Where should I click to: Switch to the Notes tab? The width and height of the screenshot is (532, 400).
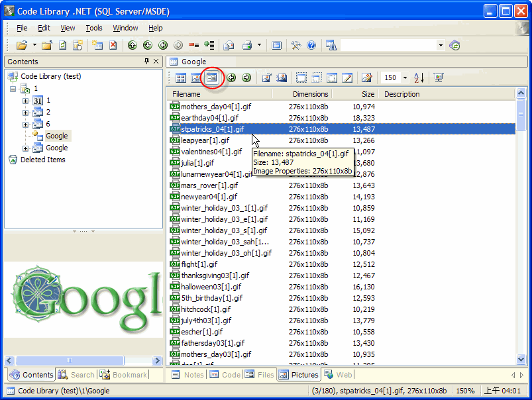pos(187,375)
